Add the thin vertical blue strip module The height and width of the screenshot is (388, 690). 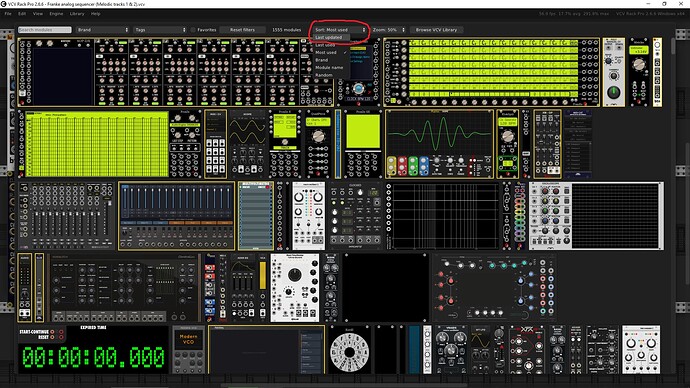[x=338, y=144]
